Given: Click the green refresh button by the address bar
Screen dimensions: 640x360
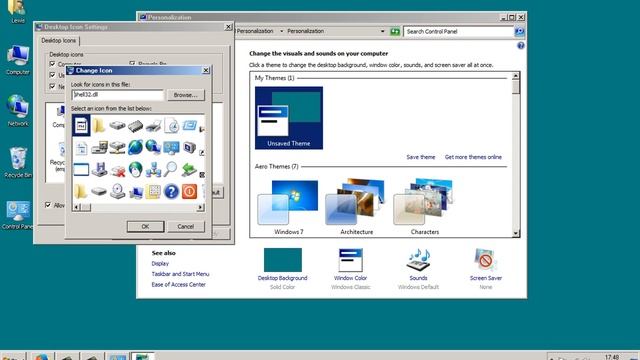Looking at the screenshot, I should click(395, 31).
